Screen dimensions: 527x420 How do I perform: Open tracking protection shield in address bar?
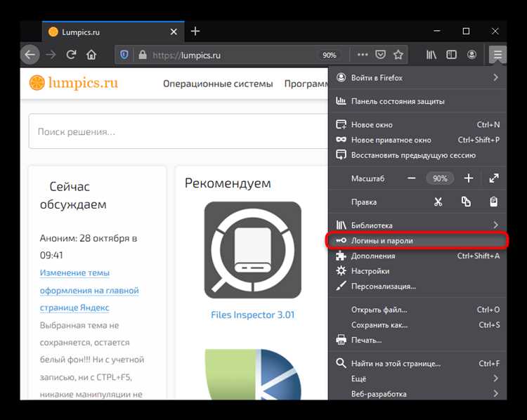124,55
